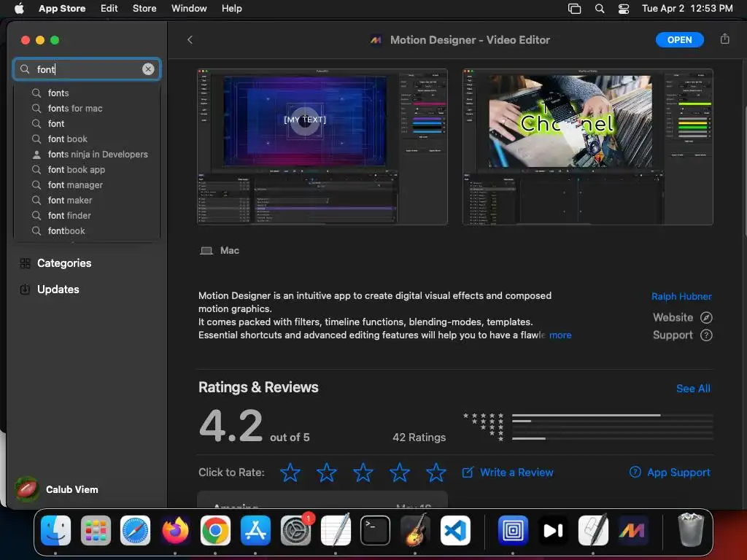Choose 'font finder' suggestion
The width and height of the screenshot is (747, 560).
coord(87,215)
